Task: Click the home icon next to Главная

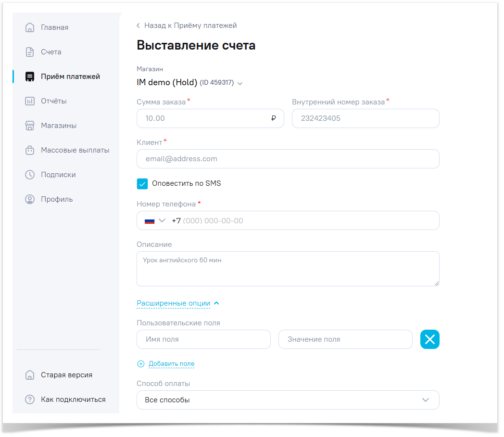Action: 30,27
